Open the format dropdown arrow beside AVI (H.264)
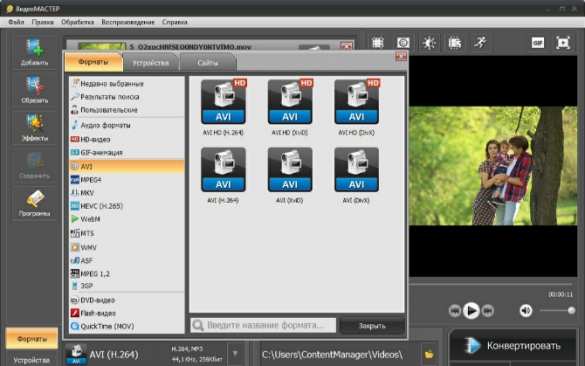This screenshot has height=366, width=585. pyautogui.click(x=235, y=353)
